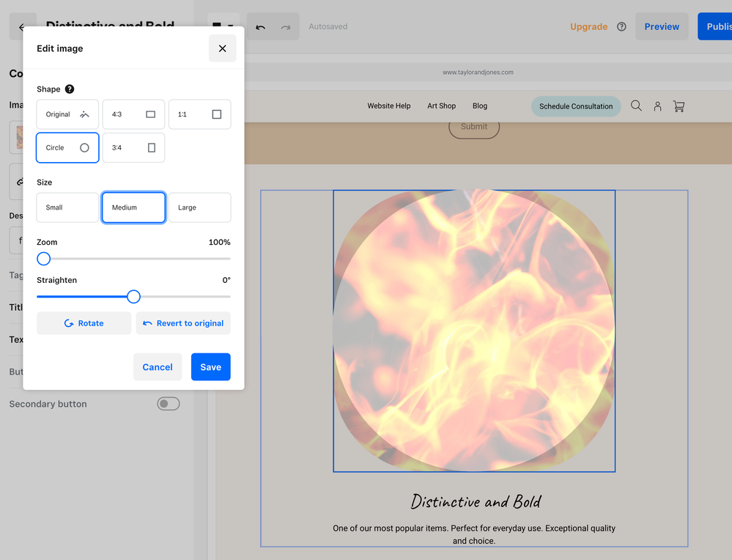Click the Shape help question mark icon
The height and width of the screenshot is (560, 732).
(x=70, y=89)
